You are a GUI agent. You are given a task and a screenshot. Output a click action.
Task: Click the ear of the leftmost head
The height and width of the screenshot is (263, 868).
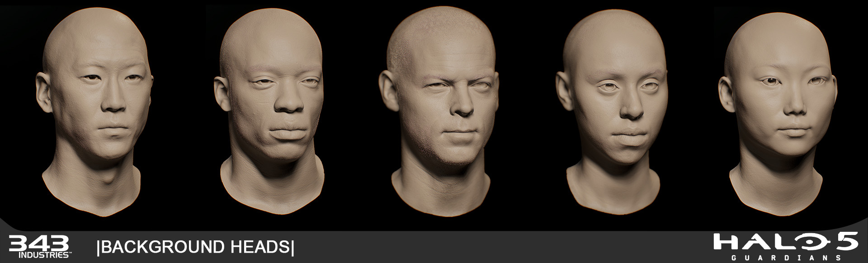(44, 93)
